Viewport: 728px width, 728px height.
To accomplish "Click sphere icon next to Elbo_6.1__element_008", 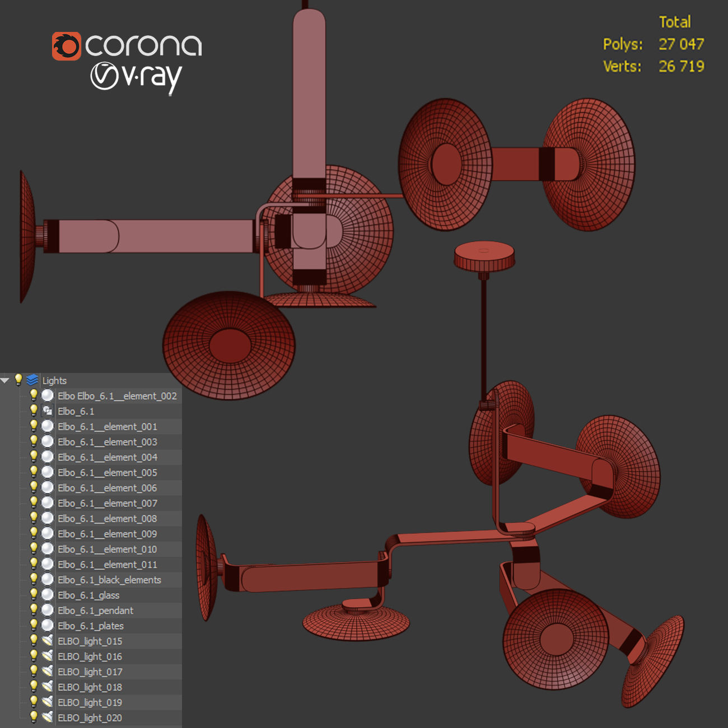I will [48, 519].
